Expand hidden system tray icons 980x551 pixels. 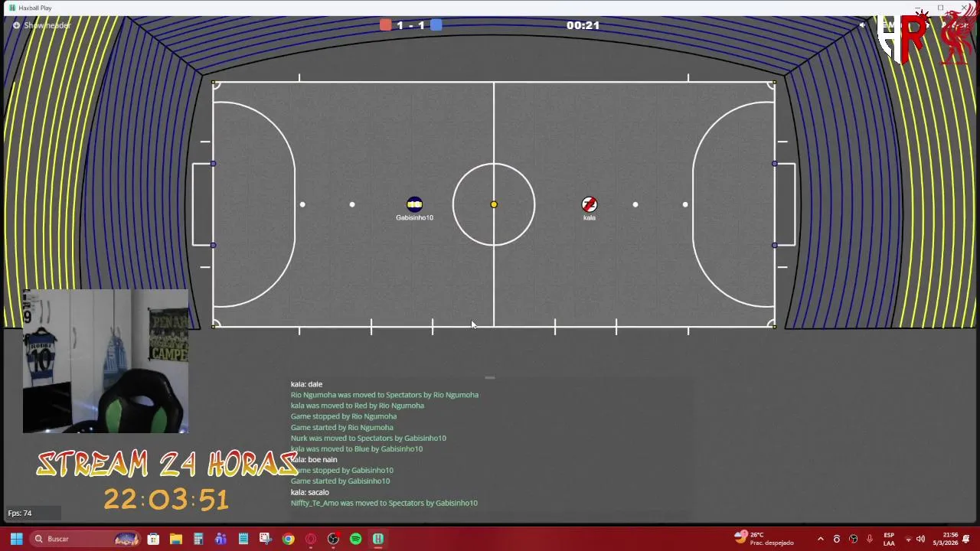tap(820, 539)
